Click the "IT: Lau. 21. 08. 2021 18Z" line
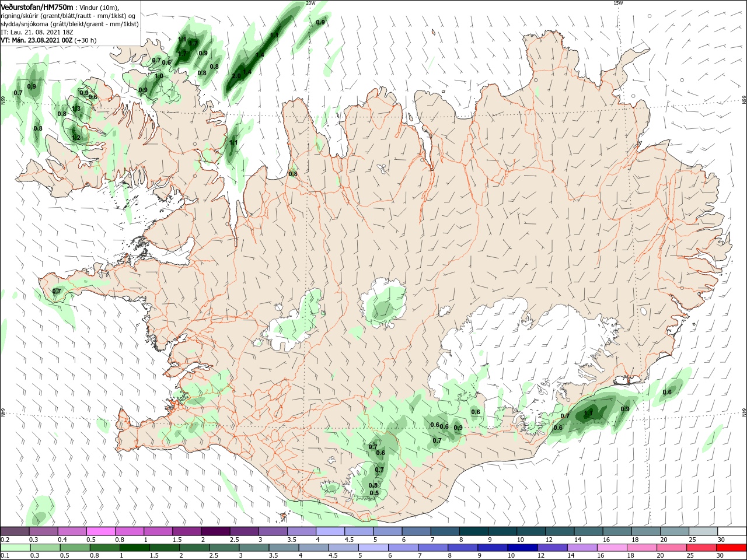 coord(37,32)
